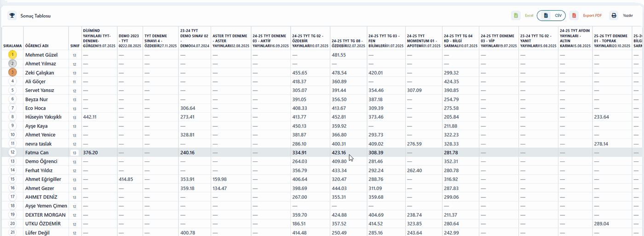Click rank badge 12 for Fatma Can
This screenshot has width=644, height=236.
tap(13, 152)
